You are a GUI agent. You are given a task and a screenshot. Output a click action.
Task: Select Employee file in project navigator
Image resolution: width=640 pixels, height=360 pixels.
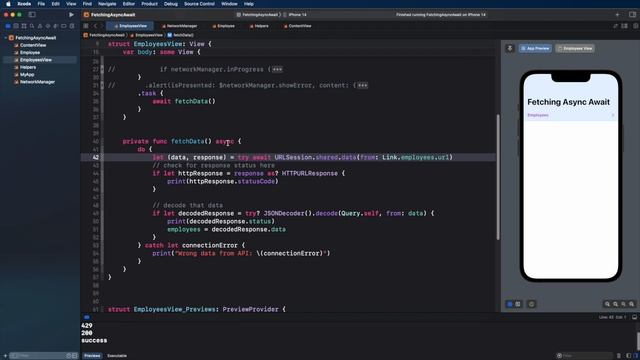[30, 53]
